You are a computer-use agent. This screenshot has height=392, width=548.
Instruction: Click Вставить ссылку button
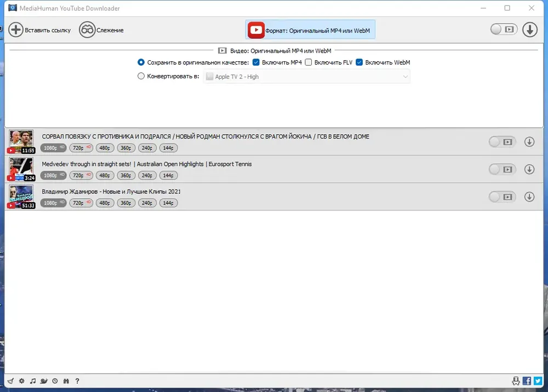(39, 30)
